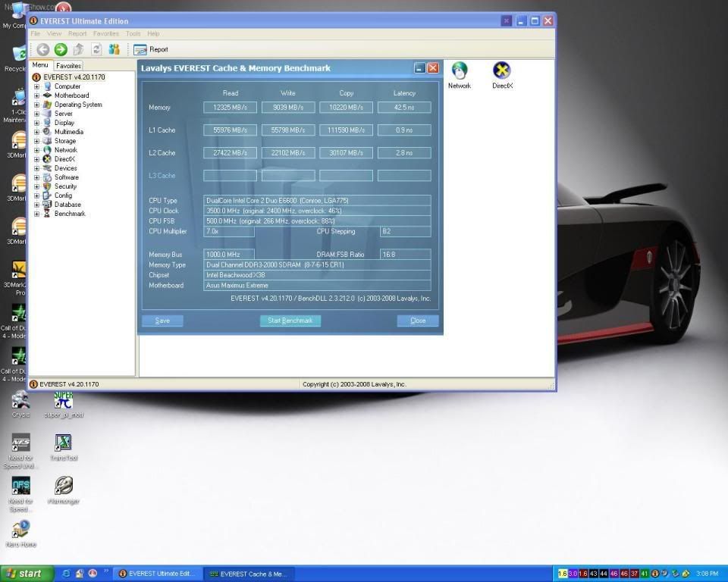
Task: Expand the Motherboard tree node
Action: pos(37,95)
